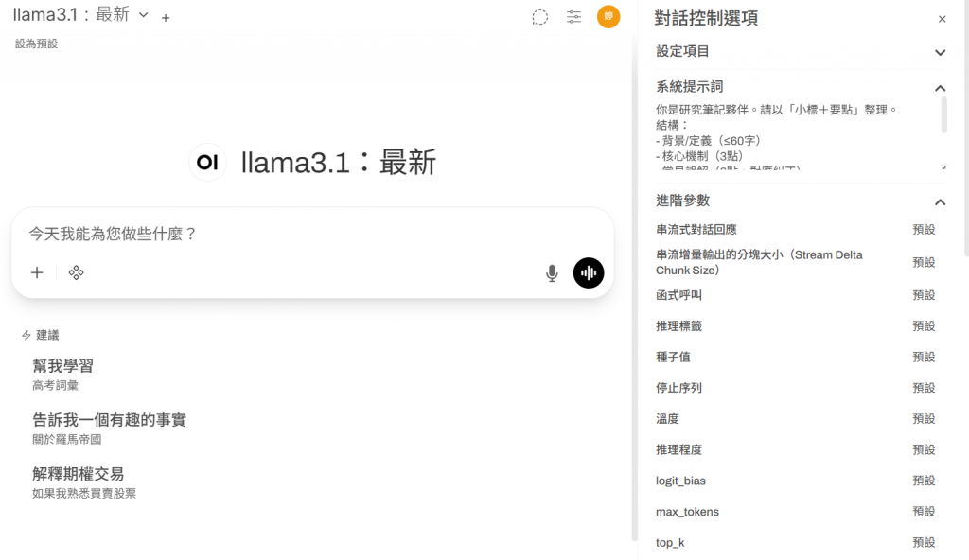The image size is (969, 560).
Task: Open the controls sliders icon in header
Action: 573,17
